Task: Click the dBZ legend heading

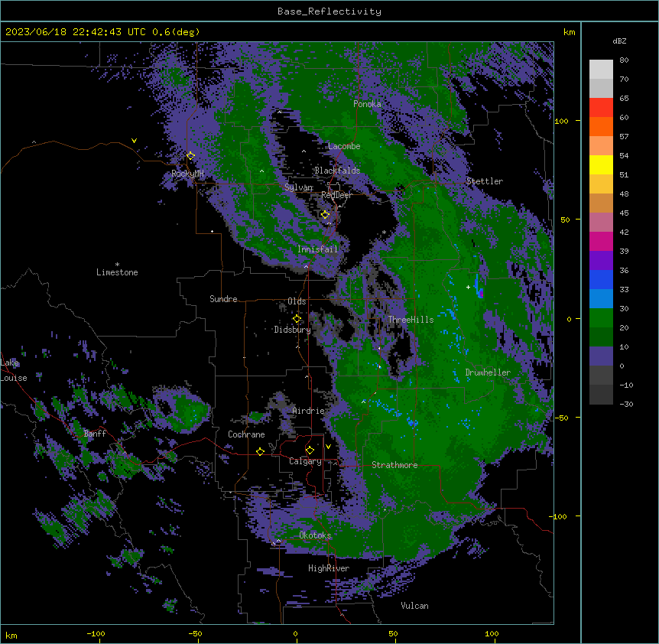Action: 619,41
